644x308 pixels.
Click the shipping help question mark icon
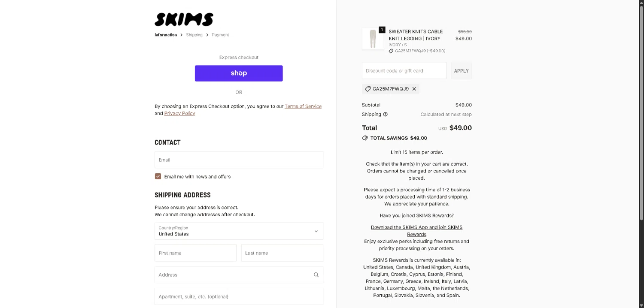tap(386, 115)
